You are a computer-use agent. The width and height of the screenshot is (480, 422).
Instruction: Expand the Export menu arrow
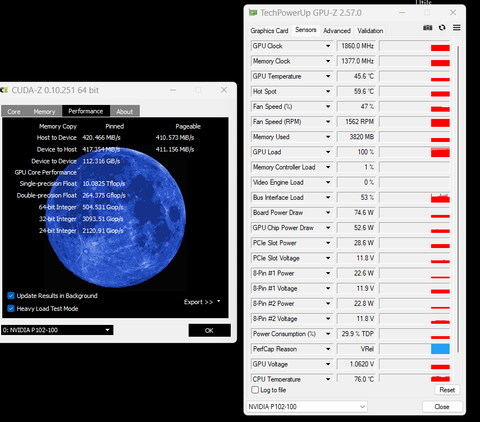(219, 301)
